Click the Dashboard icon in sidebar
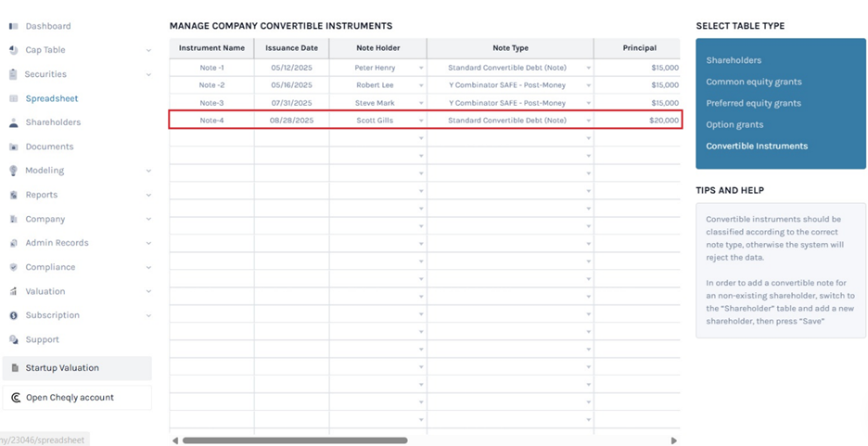Image resolution: width=868 pixels, height=446 pixels. point(14,26)
